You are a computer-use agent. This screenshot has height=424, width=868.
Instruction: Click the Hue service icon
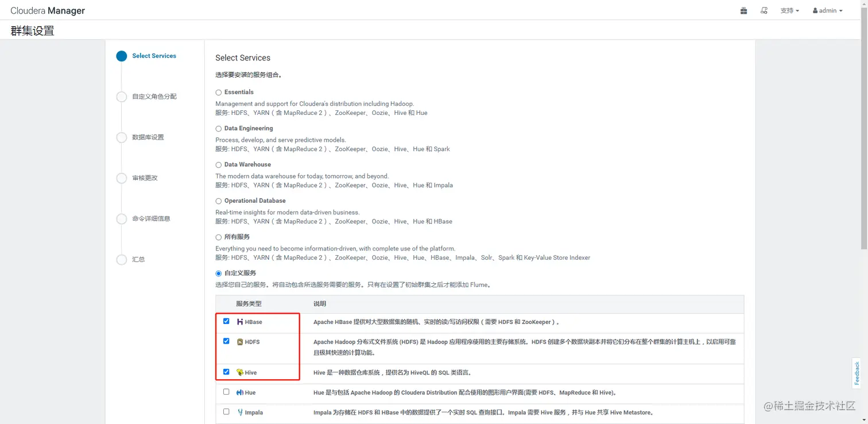click(240, 392)
